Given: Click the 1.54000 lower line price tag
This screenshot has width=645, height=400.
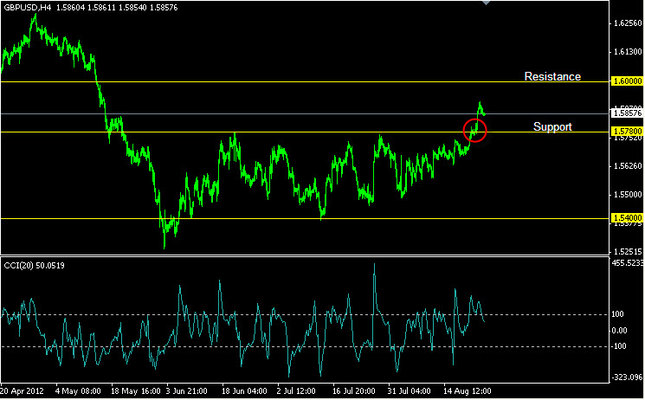Looking at the screenshot, I should [627, 218].
